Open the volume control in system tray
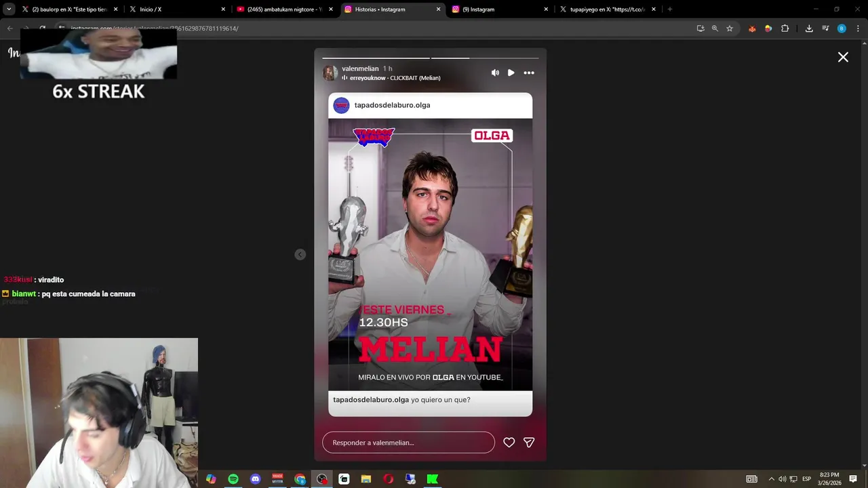This screenshot has width=868, height=488. [782, 479]
